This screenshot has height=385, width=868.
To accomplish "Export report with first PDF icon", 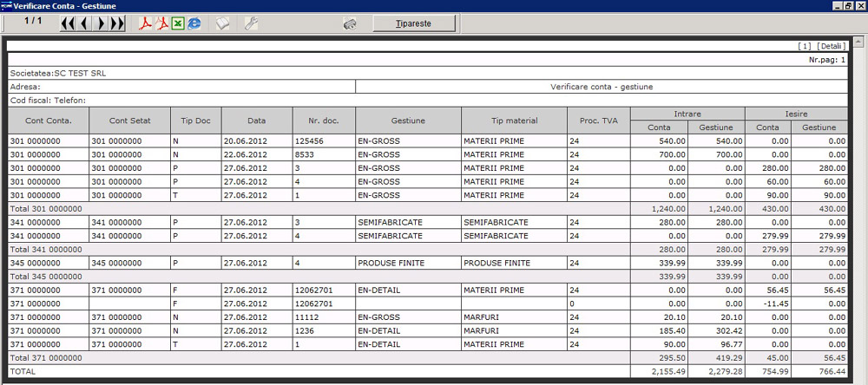I will coord(145,23).
